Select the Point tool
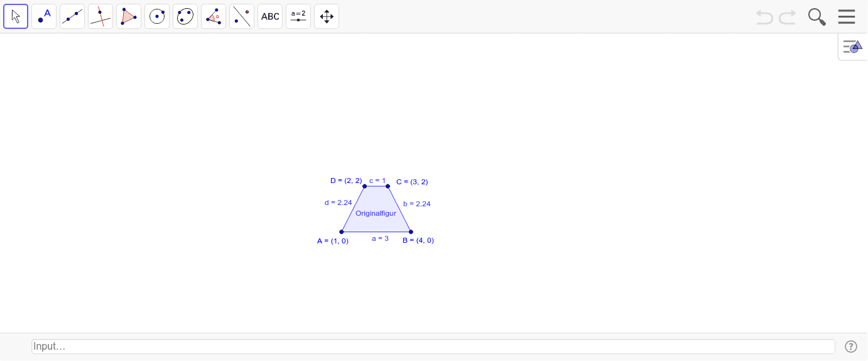This screenshot has height=361, width=868. pyautogui.click(x=44, y=16)
